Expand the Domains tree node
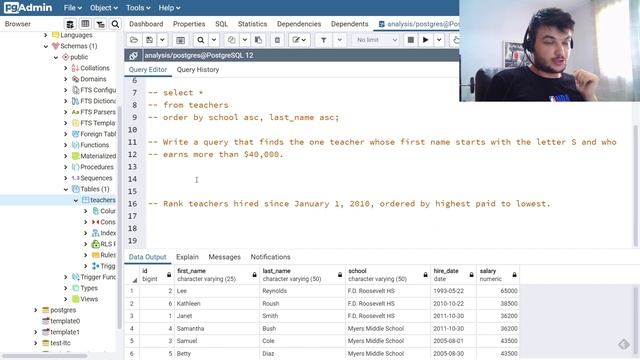Screen dimensions: 640x360 coord(65,79)
